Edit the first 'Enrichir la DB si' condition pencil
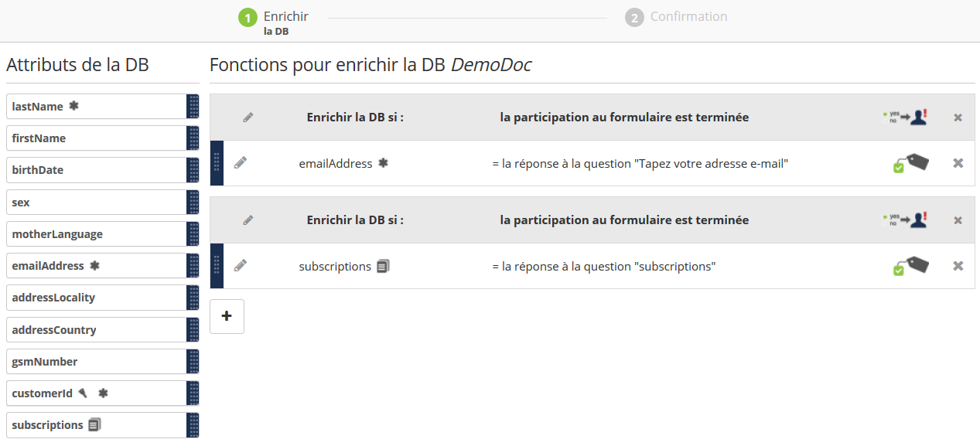The height and width of the screenshot is (446, 980). pyautogui.click(x=248, y=117)
